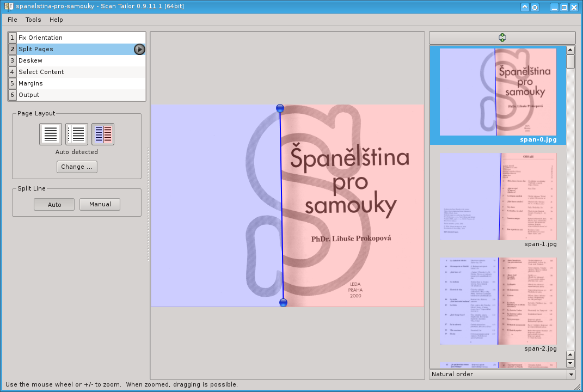Click the Change ... layout button

coord(77,167)
